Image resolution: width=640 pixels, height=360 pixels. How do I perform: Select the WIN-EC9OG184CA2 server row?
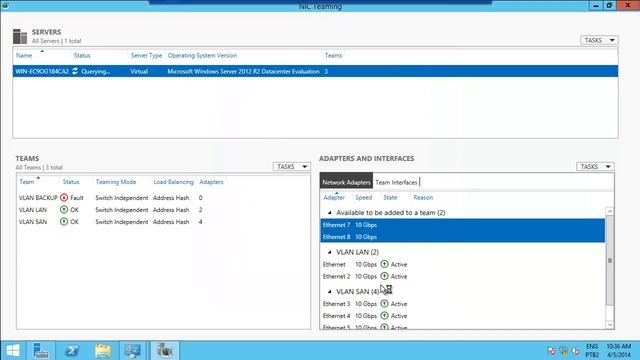(x=315, y=71)
